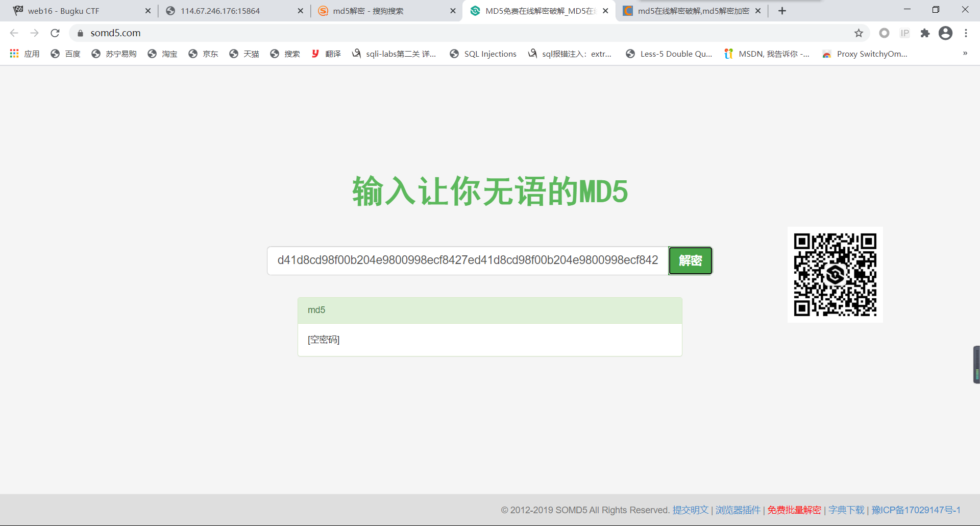Open a new browser tab

(782, 11)
